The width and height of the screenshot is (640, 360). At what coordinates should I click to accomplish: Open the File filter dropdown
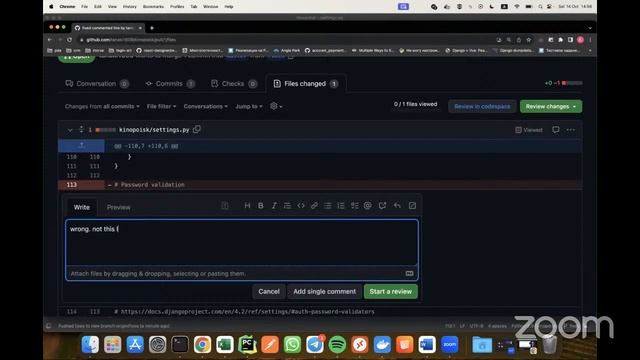pos(161,106)
